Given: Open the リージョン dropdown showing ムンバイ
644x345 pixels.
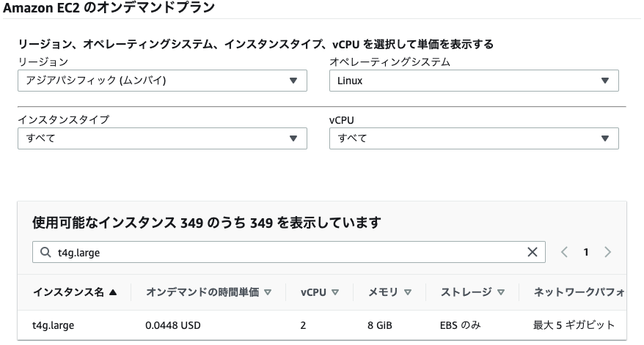Looking at the screenshot, I should tap(162, 81).
